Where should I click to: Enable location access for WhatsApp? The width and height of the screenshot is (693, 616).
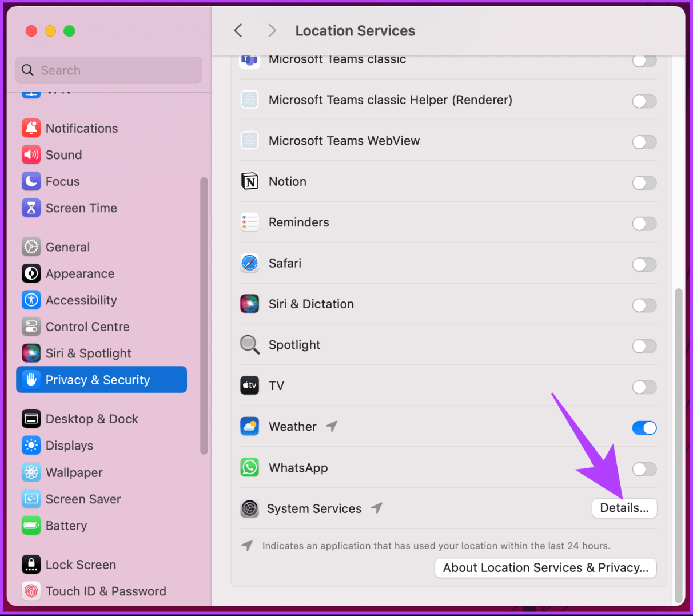tap(644, 469)
